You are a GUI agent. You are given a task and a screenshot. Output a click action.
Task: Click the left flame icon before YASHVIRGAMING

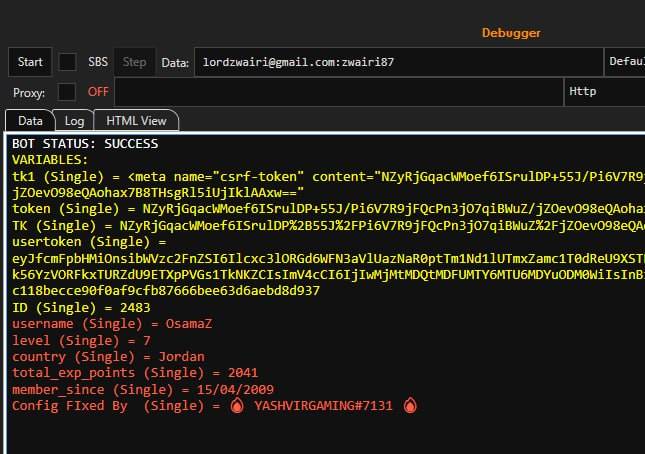[x=237, y=406]
